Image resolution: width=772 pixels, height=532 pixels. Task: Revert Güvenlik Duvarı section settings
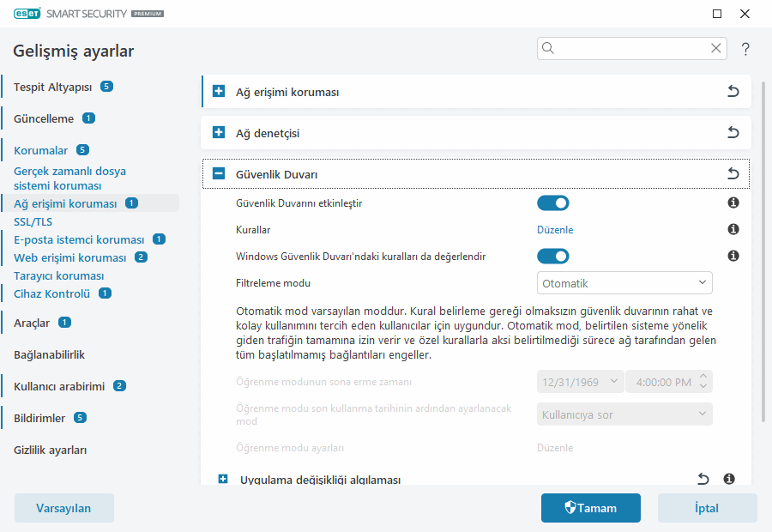point(733,174)
